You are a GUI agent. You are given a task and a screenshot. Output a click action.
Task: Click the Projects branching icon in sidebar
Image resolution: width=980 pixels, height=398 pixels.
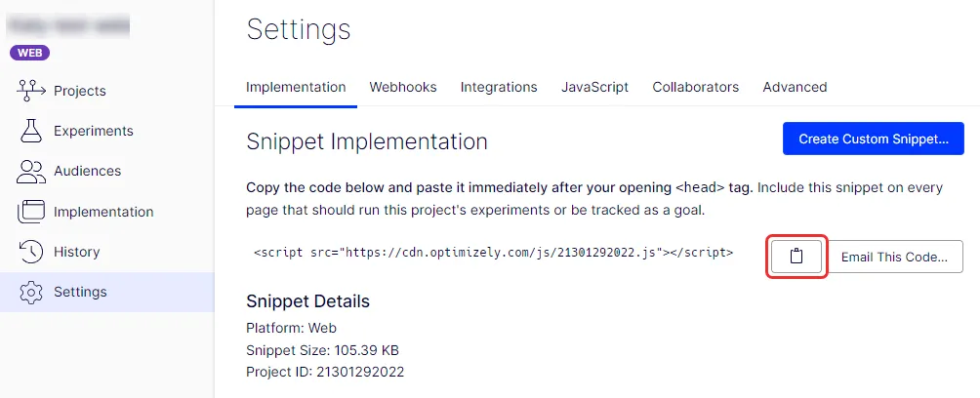tap(30, 91)
